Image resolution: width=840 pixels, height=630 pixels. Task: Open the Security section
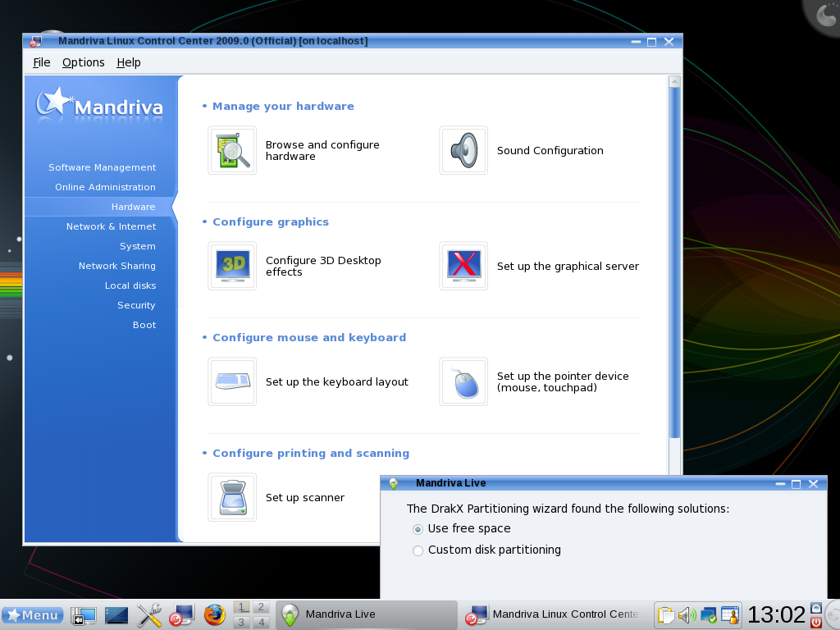136,305
